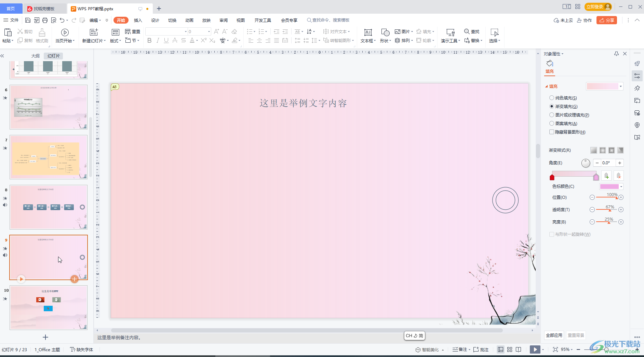Viewport: 644px width, 357px height.
Task: Select Pattern Fill radio button
Action: coord(551,123)
